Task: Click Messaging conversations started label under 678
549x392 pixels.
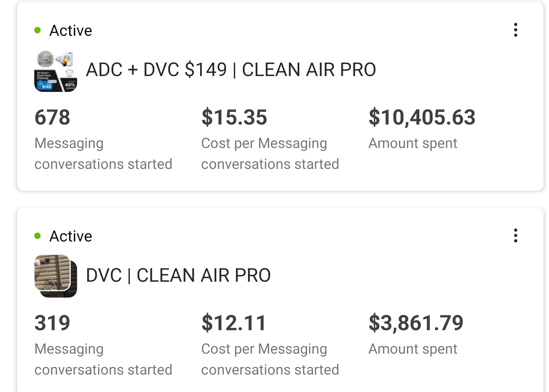Action: 103,154
